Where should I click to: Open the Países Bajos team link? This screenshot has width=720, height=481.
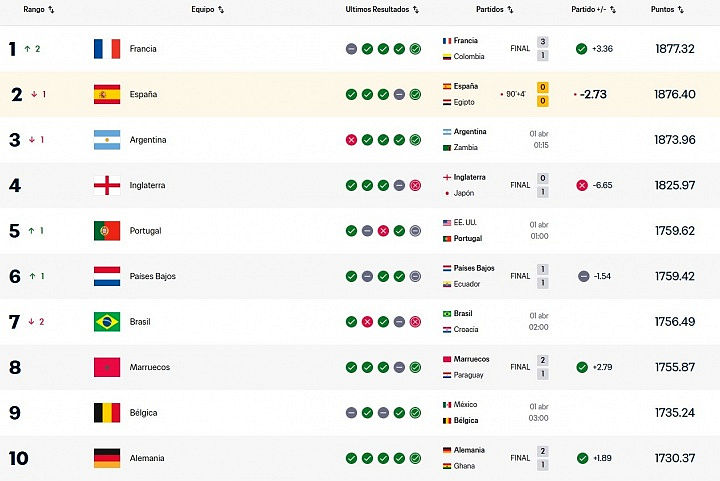point(152,276)
